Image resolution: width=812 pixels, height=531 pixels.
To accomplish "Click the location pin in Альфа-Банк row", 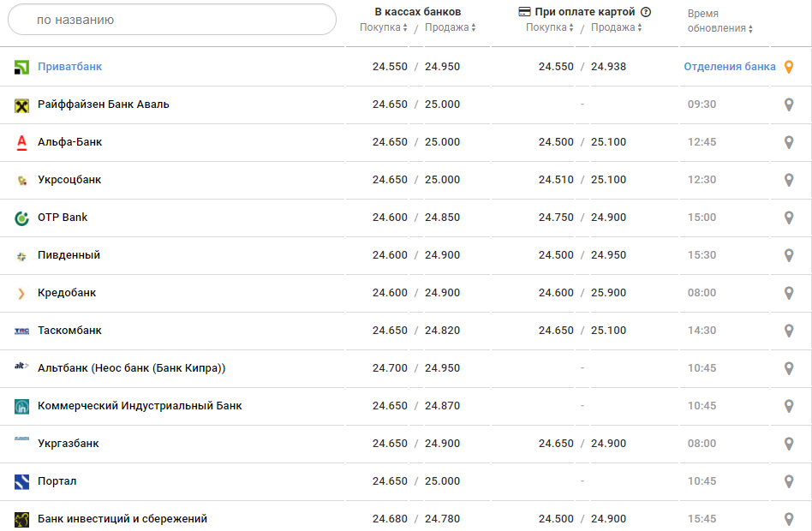I will (789, 142).
